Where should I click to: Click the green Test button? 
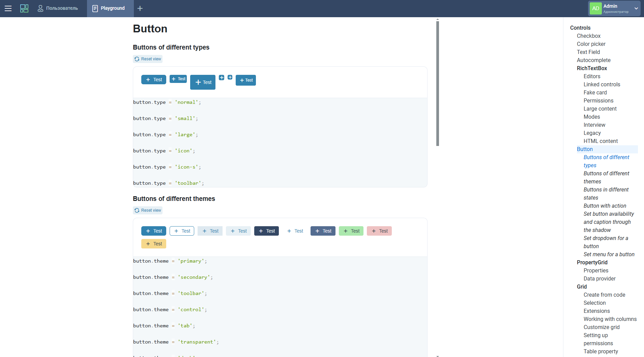pyautogui.click(x=351, y=231)
